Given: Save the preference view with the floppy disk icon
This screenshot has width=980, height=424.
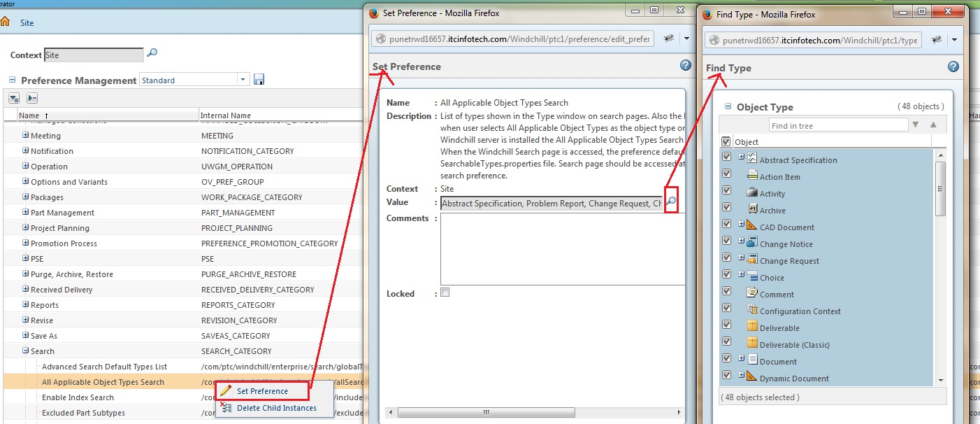Looking at the screenshot, I should pyautogui.click(x=259, y=80).
